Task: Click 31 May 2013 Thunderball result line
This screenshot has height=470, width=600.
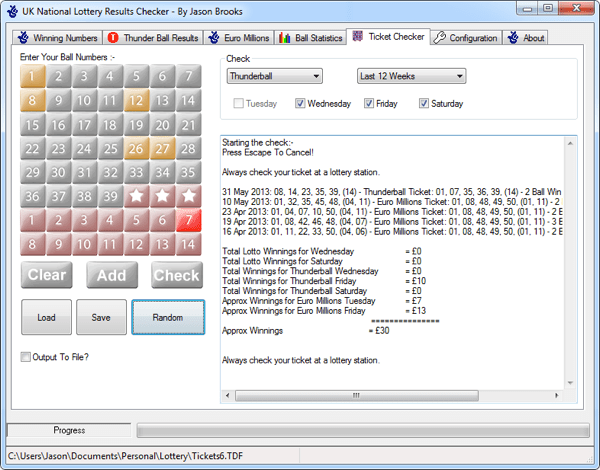Action: point(392,192)
